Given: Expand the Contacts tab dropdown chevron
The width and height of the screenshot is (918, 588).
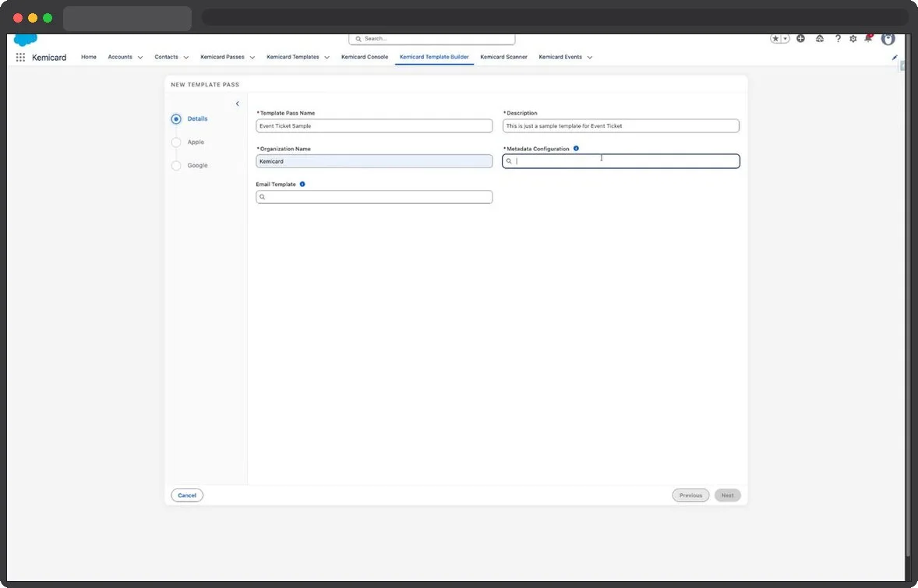Looking at the screenshot, I should coord(186,58).
